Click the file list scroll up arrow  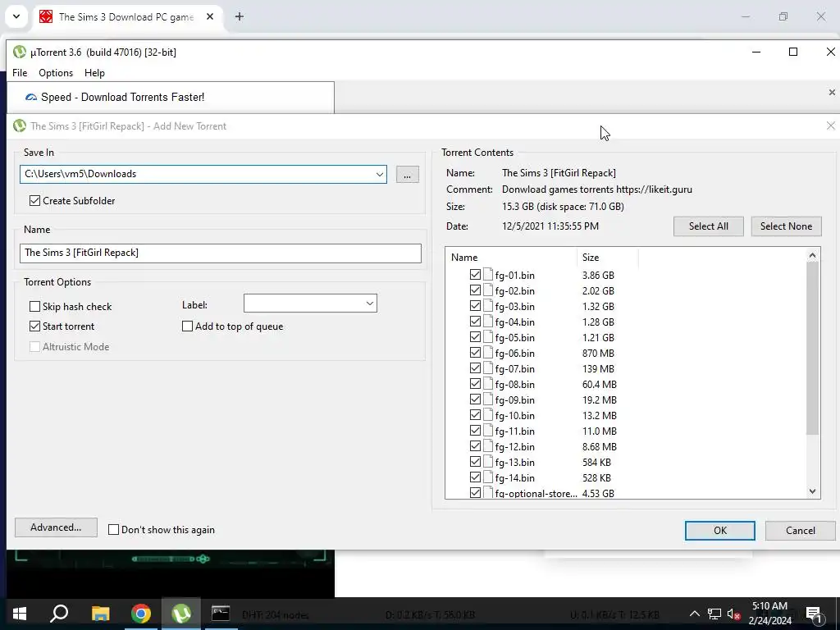coord(812,256)
